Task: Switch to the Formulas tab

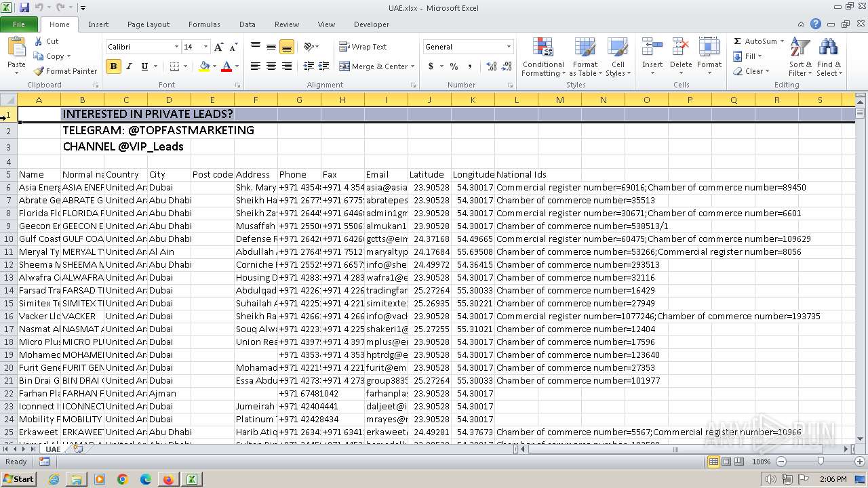Action: (204, 24)
